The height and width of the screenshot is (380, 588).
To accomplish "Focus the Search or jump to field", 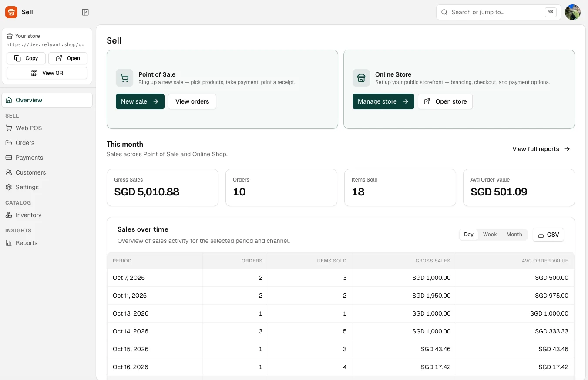I will [x=499, y=12].
